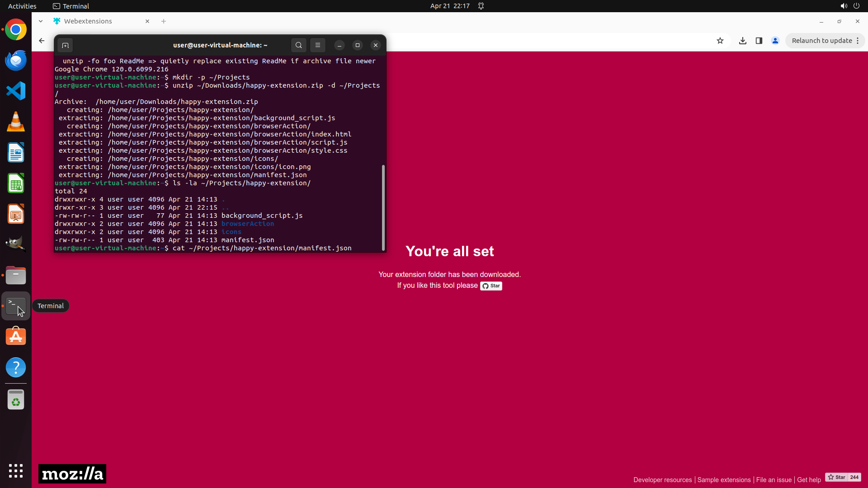This screenshot has width=868, height=488.
Task: Open the Activities overview
Action: [22, 6]
